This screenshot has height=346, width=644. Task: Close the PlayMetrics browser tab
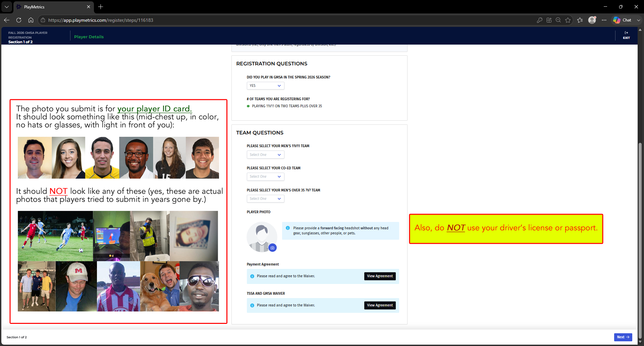89,7
